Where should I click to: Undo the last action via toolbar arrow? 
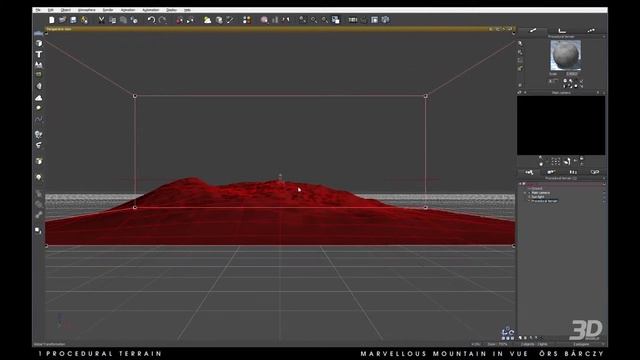coord(151,20)
